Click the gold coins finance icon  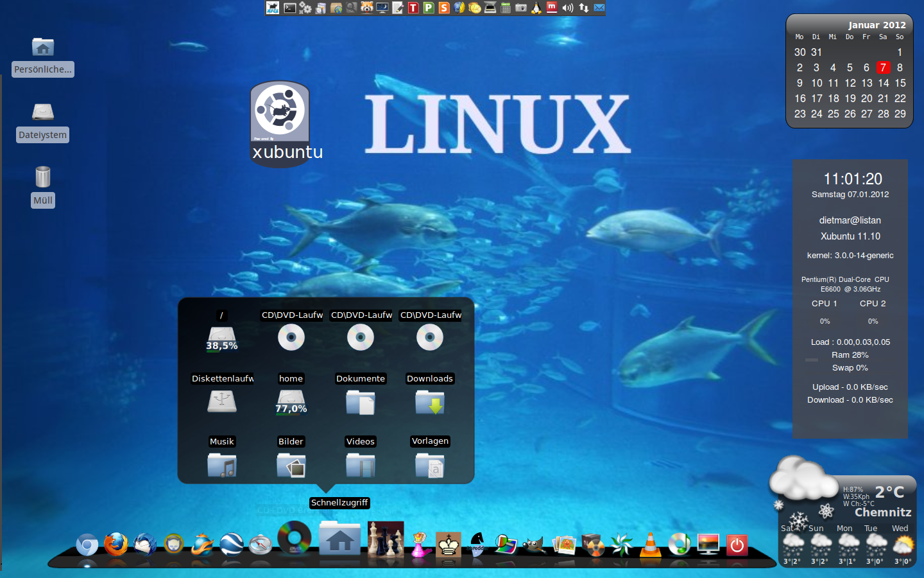(x=475, y=8)
